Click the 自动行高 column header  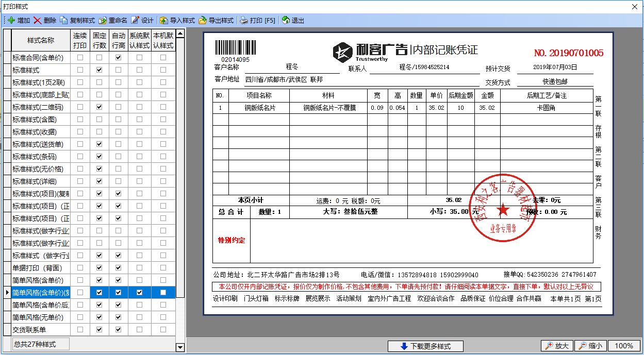tap(119, 40)
